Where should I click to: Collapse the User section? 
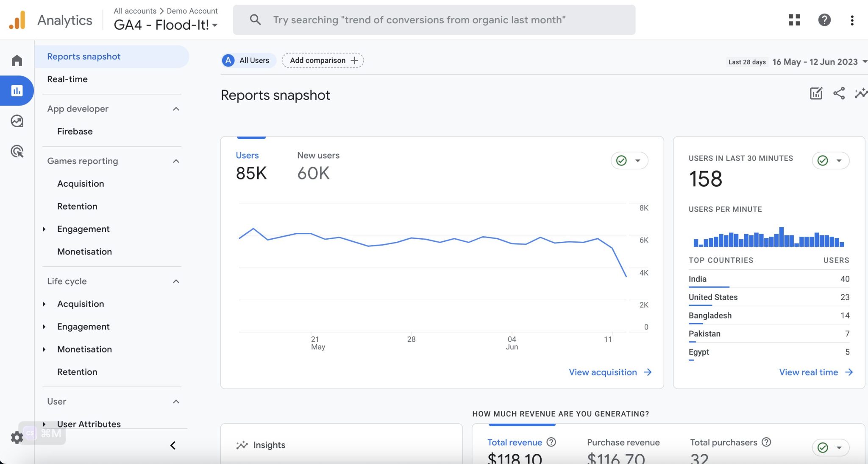[x=176, y=401]
